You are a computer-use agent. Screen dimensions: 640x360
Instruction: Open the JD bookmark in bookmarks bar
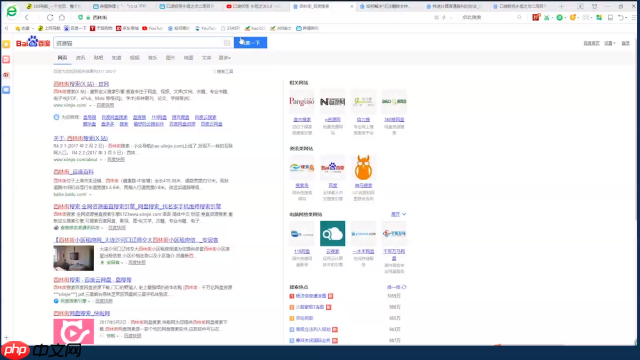(x=127, y=28)
